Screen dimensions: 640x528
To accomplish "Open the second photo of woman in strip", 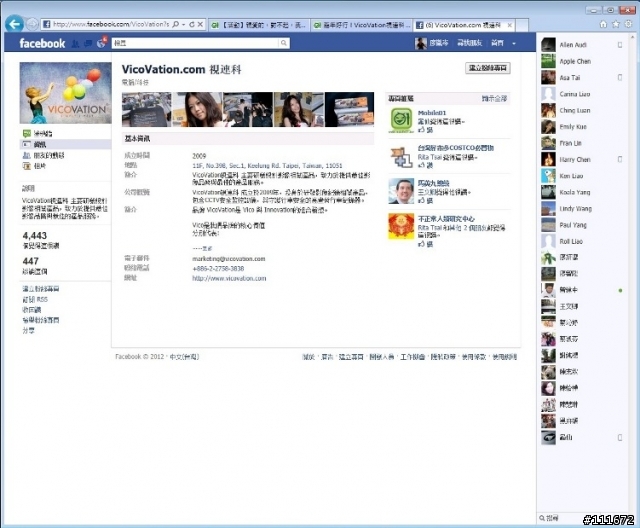I will (x=197, y=109).
